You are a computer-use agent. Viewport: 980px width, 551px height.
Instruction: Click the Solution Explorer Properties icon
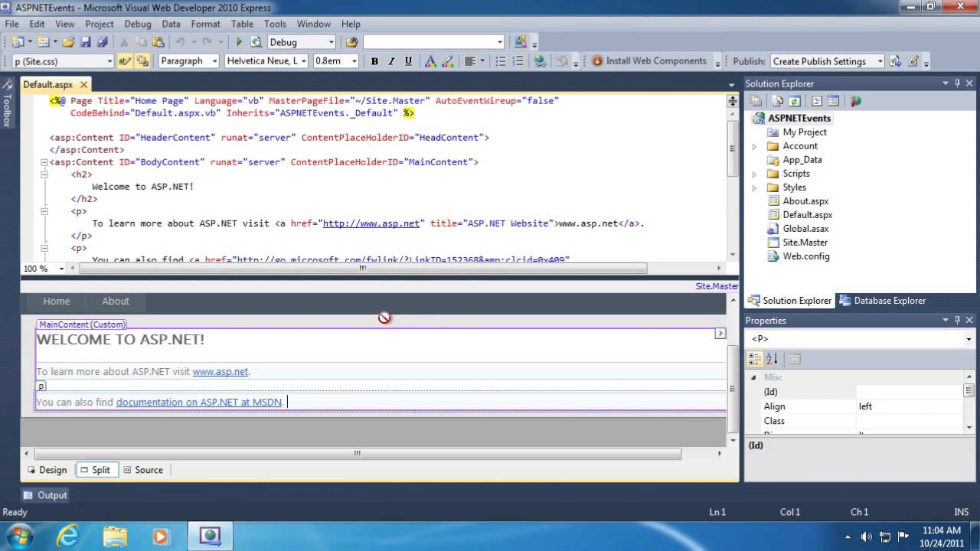756,101
